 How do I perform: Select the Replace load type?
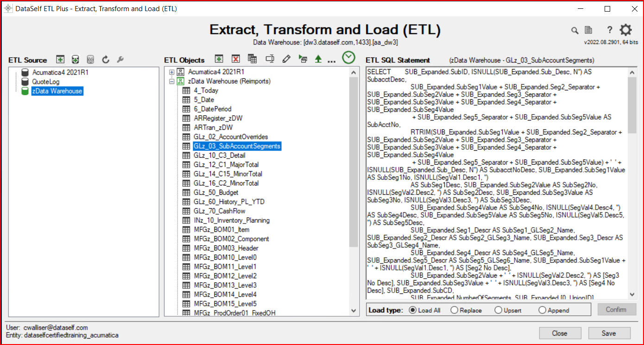point(455,310)
